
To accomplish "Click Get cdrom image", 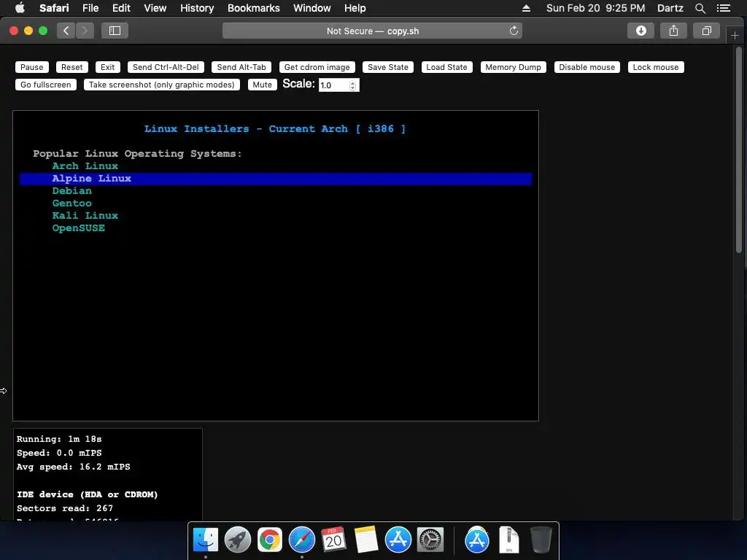I will 317,67.
